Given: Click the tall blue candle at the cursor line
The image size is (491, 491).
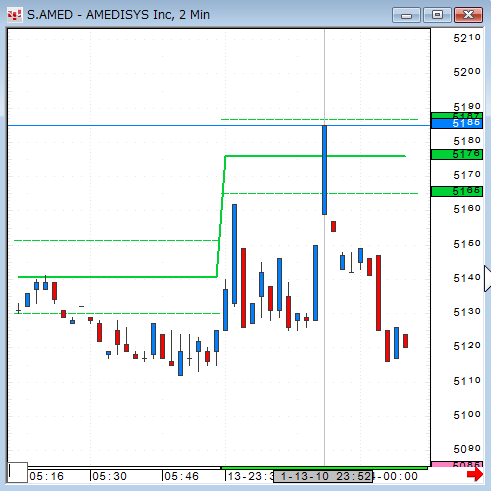Looking at the screenshot, I should pyautogui.click(x=324, y=170).
